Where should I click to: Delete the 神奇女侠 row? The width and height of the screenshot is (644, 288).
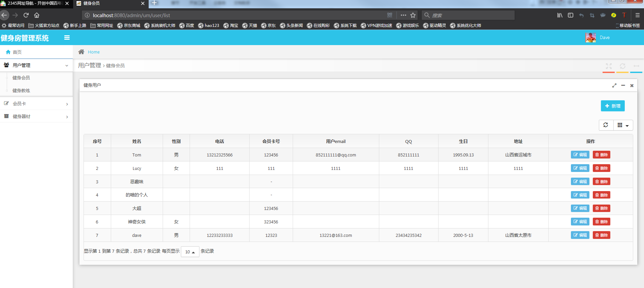(602, 222)
